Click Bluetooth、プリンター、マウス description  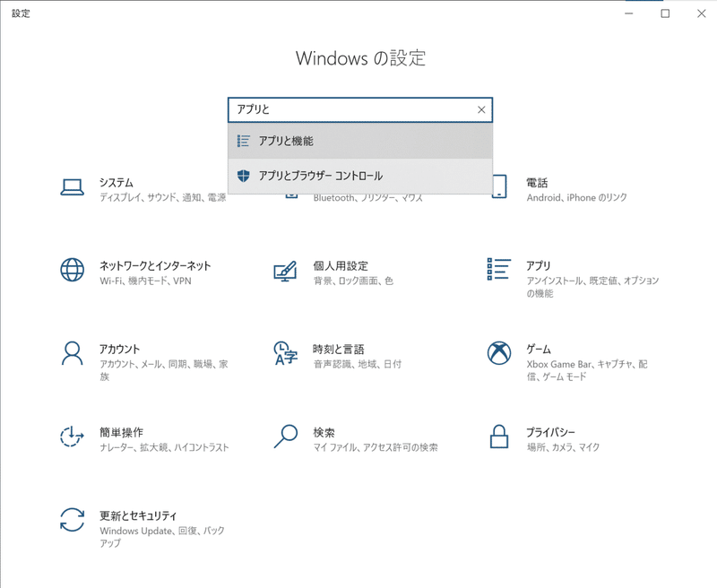click(x=368, y=198)
